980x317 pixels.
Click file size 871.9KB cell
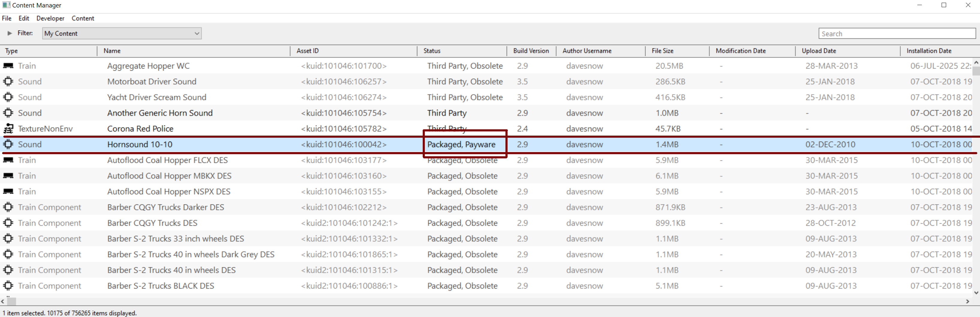[x=670, y=207]
